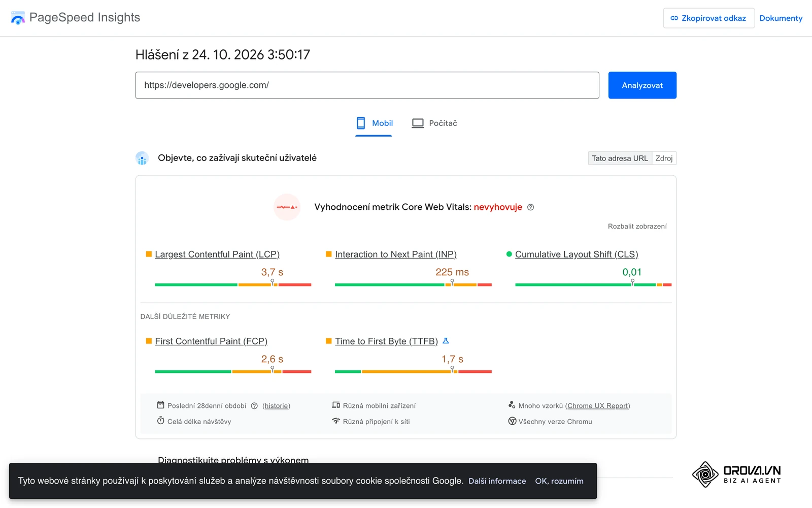
Task: Accept cookies with OK, rozumím
Action: pos(559,481)
